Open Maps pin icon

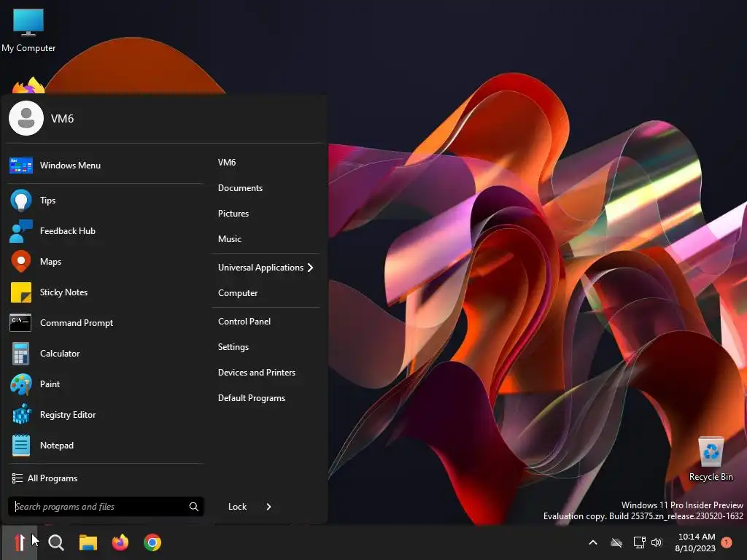point(21,262)
